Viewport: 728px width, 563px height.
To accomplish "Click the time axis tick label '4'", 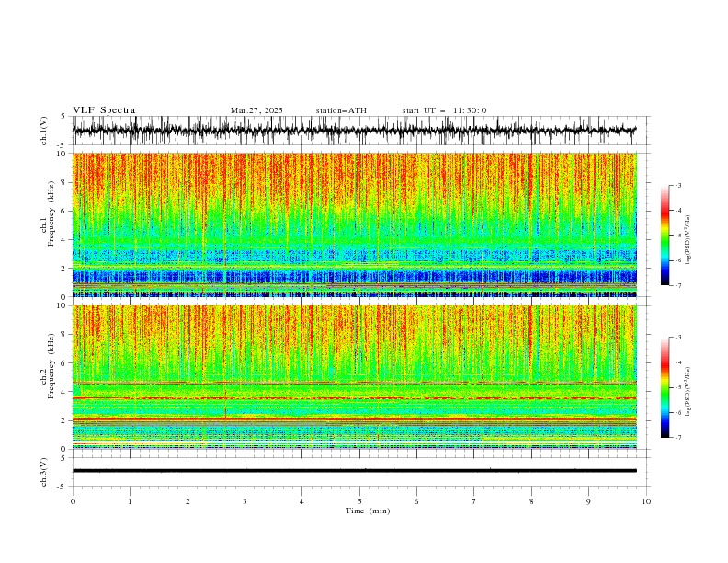I will click(x=301, y=501).
